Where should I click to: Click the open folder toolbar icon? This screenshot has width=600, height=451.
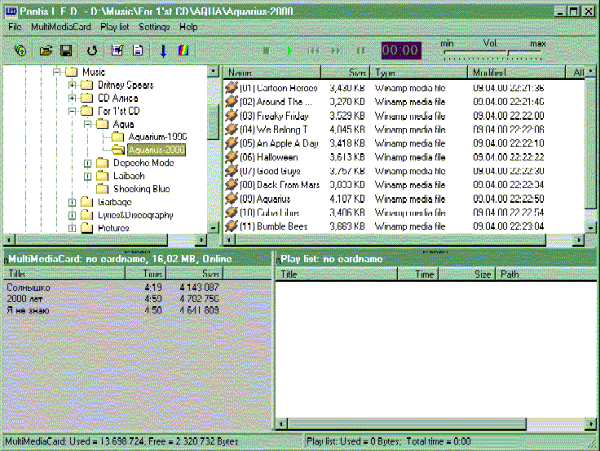pos(45,49)
